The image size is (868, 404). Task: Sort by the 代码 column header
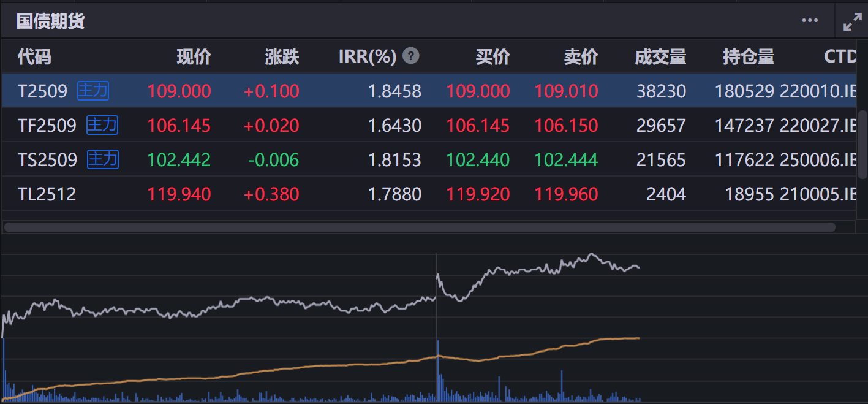(x=34, y=57)
